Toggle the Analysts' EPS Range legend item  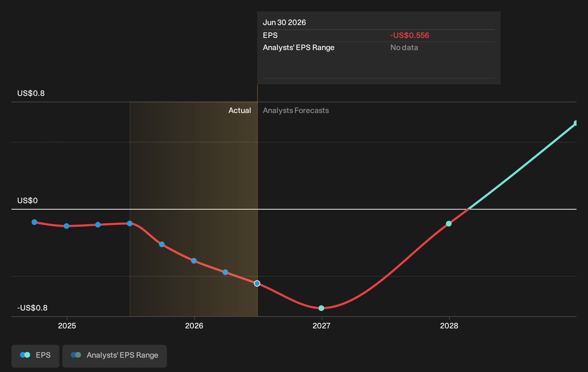pos(115,356)
